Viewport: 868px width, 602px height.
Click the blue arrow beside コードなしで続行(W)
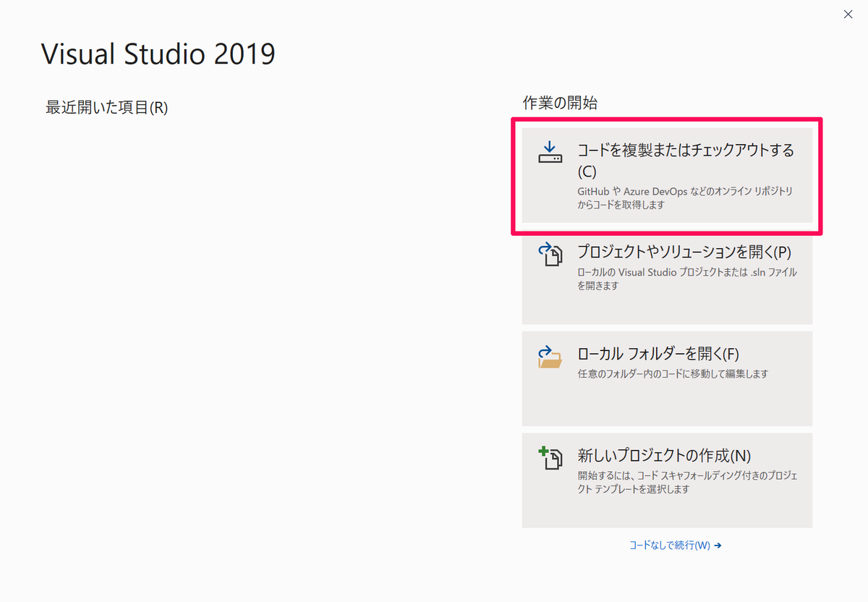[717, 545]
